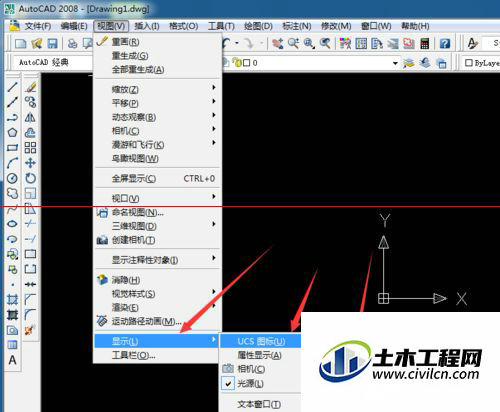This screenshot has height=412, width=500.
Task: Expand the 视口(V) submenu arrow
Action: pyautogui.click(x=214, y=197)
